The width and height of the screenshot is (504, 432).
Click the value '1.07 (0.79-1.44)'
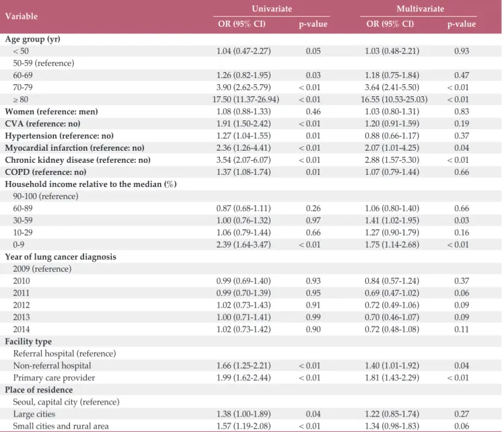(x=392, y=172)
